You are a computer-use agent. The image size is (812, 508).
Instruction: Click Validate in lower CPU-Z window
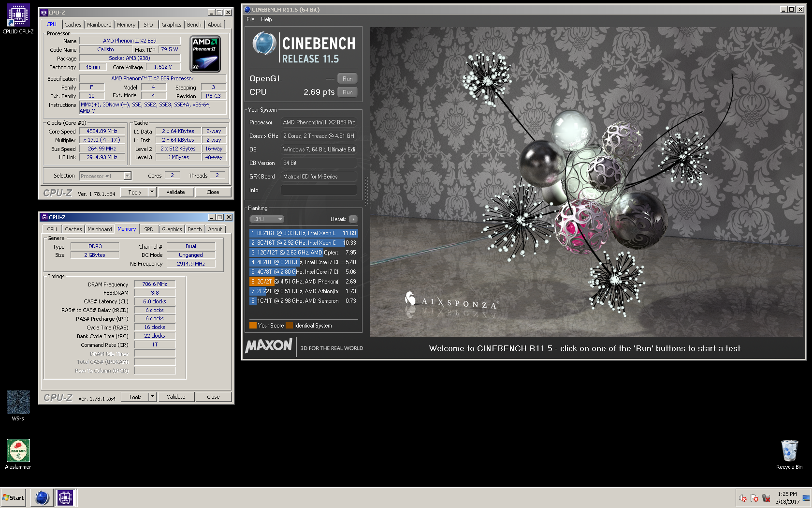point(176,397)
